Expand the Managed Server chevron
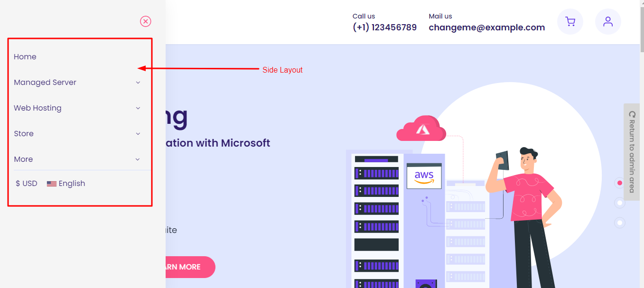The width and height of the screenshot is (644, 288). click(x=138, y=83)
